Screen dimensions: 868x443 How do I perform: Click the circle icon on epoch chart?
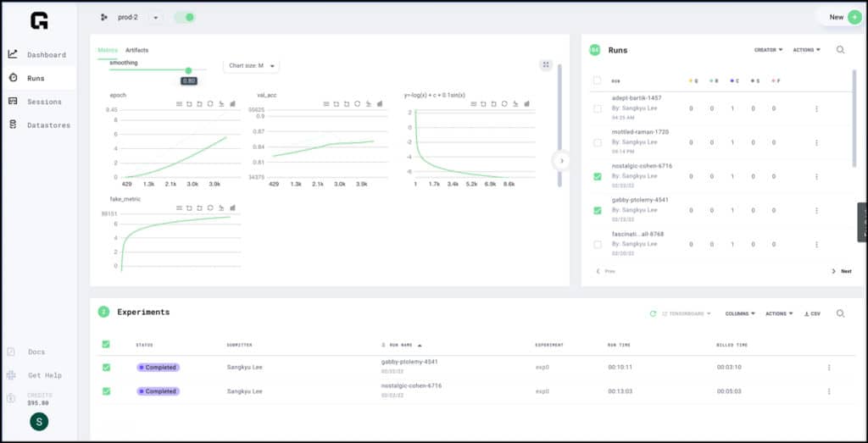[210, 104]
